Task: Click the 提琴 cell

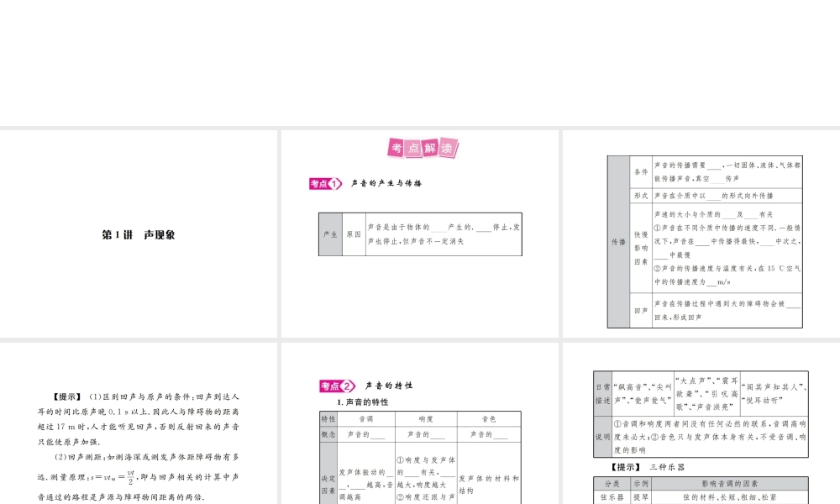Action: click(641, 497)
